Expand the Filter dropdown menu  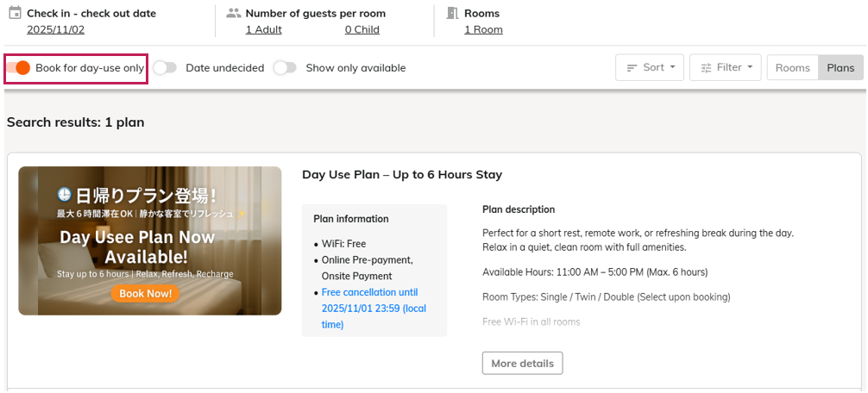[x=725, y=67]
